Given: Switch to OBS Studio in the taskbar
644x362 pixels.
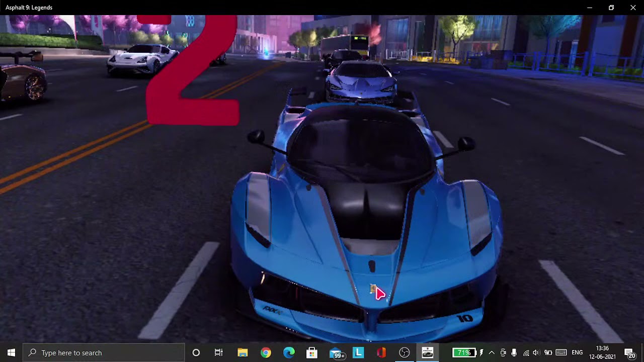Looking at the screenshot, I should point(405,353).
